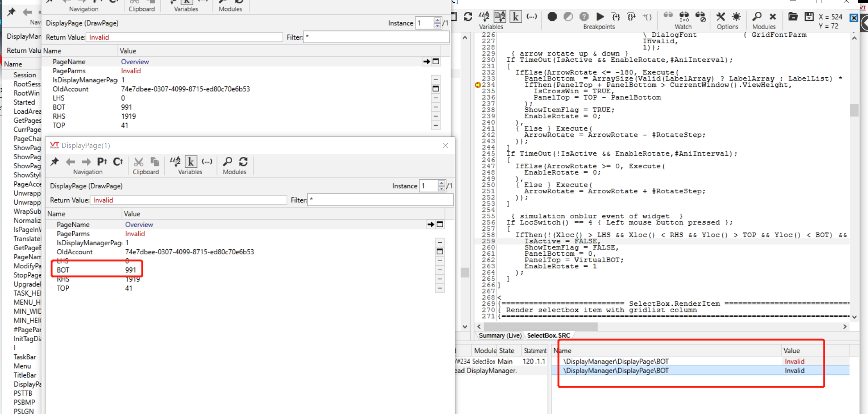Click the code pane horizontal scrollbar thumb
The width and height of the screenshot is (868, 414).
540,327
